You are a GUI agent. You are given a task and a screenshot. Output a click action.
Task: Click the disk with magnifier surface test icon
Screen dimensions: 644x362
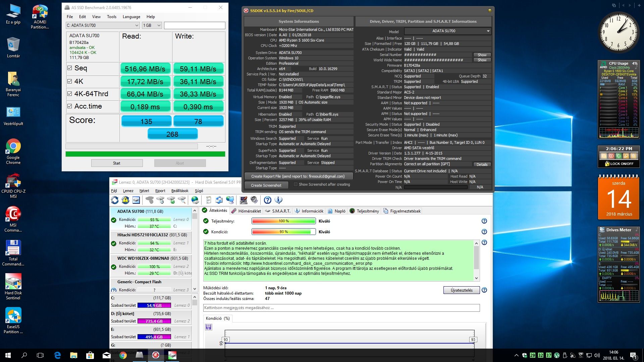click(x=182, y=200)
